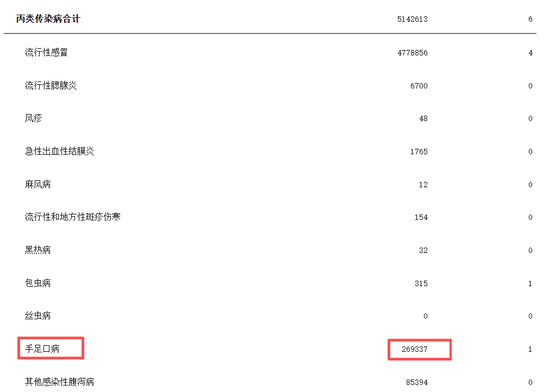Select the 丝虫病 row label
Viewport: 549px width, 392px height.
[x=38, y=316]
